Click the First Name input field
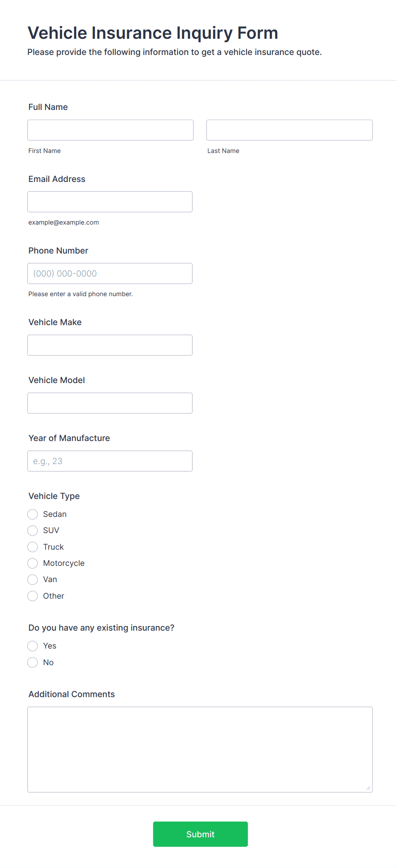Screen dimensions: 396x868 (x=110, y=130)
